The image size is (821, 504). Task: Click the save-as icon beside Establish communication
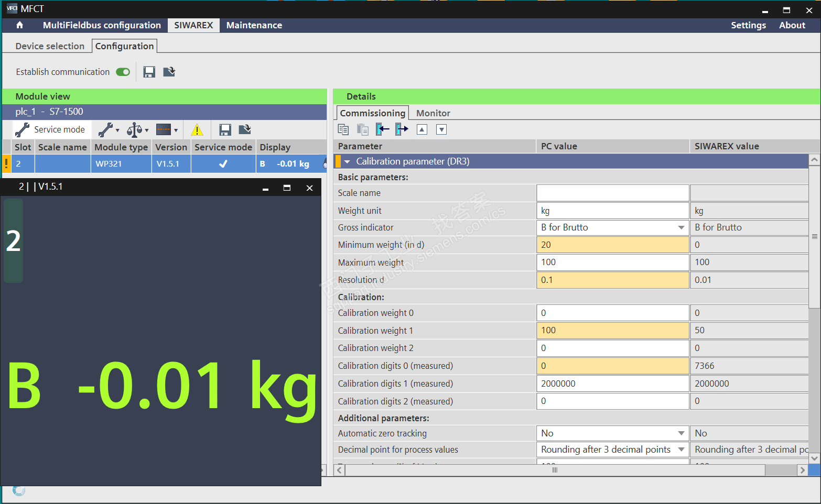click(x=169, y=72)
